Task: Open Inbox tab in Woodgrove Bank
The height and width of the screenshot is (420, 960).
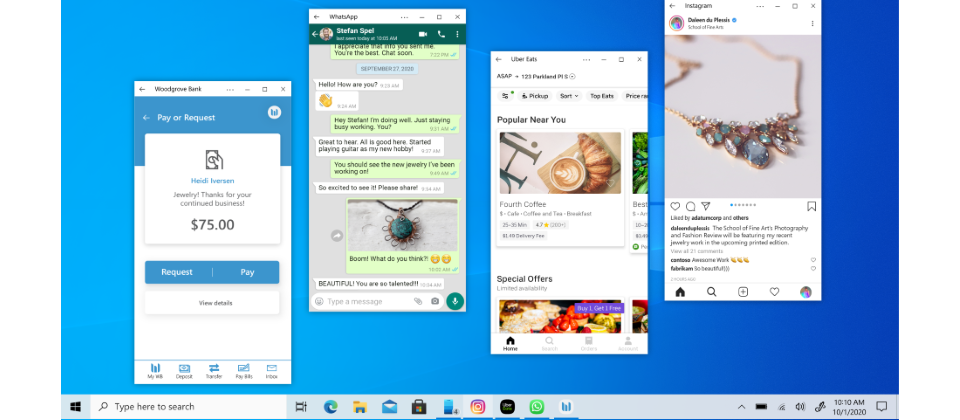Action: point(271,371)
